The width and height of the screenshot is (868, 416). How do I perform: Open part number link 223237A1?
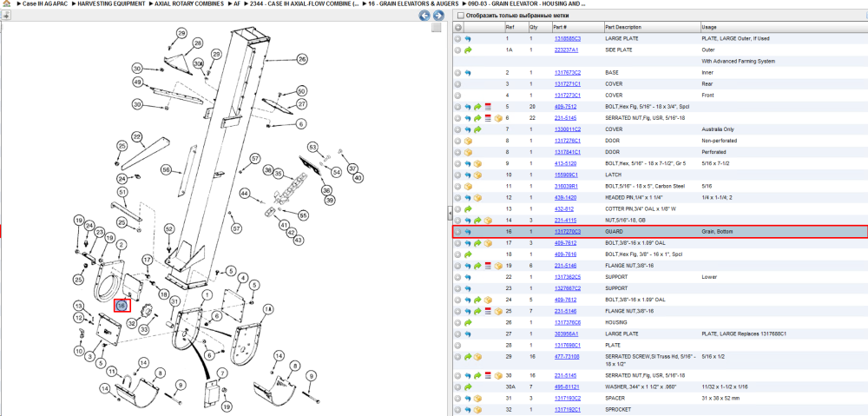click(x=566, y=50)
